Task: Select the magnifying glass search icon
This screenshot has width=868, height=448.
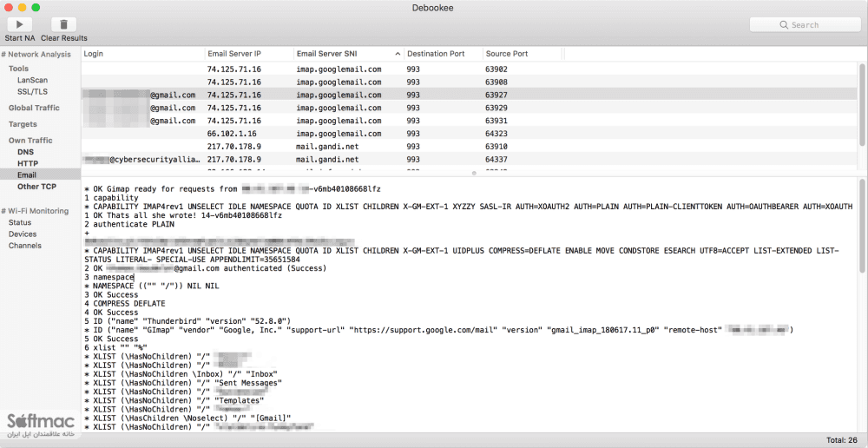Action: point(784,25)
